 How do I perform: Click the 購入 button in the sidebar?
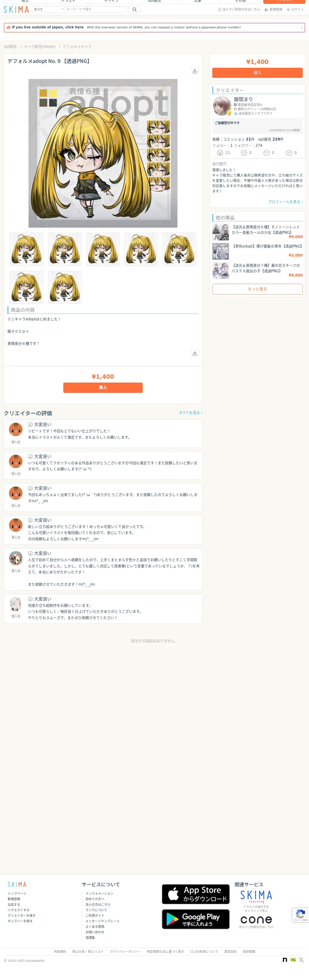(257, 73)
